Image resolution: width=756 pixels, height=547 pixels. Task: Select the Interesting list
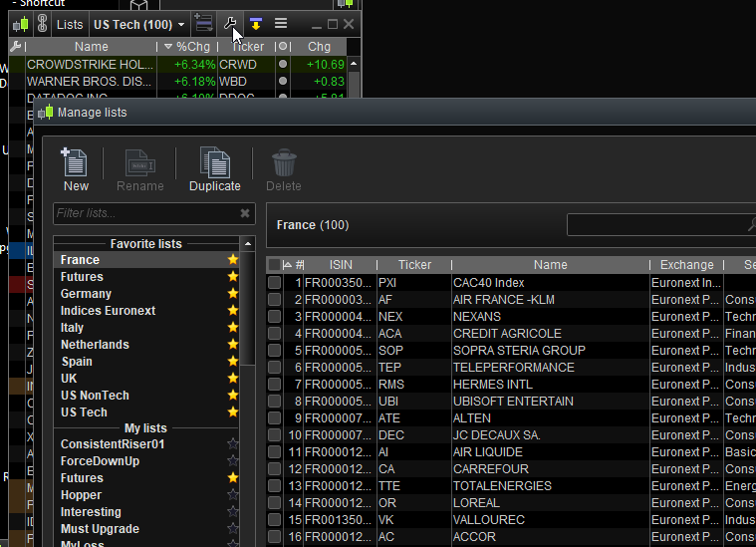pos(146,512)
